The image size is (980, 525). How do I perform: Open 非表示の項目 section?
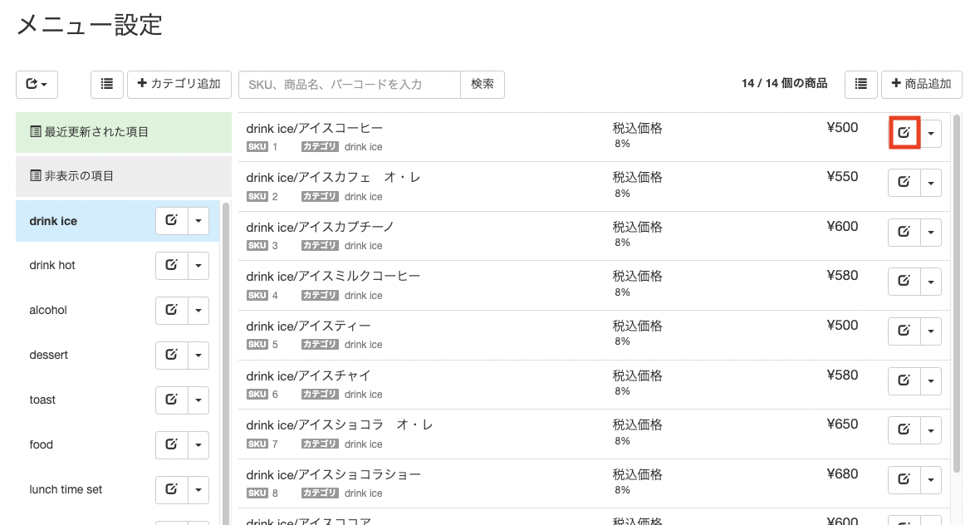coord(123,176)
